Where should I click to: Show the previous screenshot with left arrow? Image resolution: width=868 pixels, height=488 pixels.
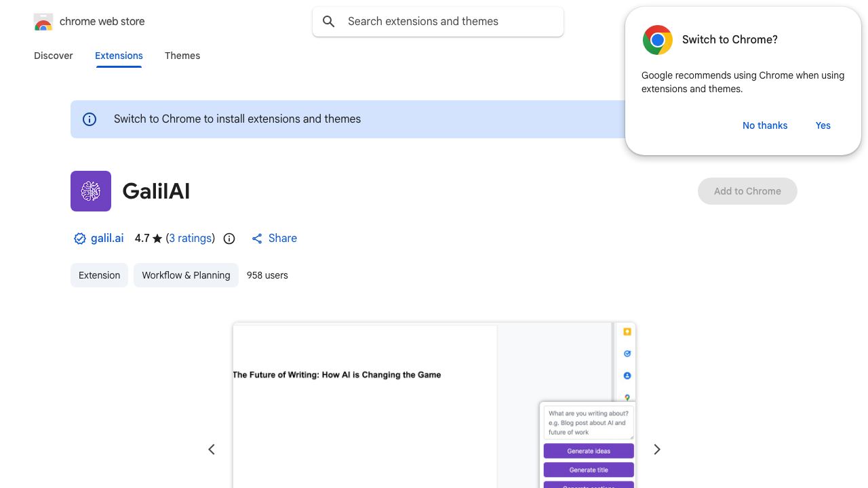pos(212,449)
